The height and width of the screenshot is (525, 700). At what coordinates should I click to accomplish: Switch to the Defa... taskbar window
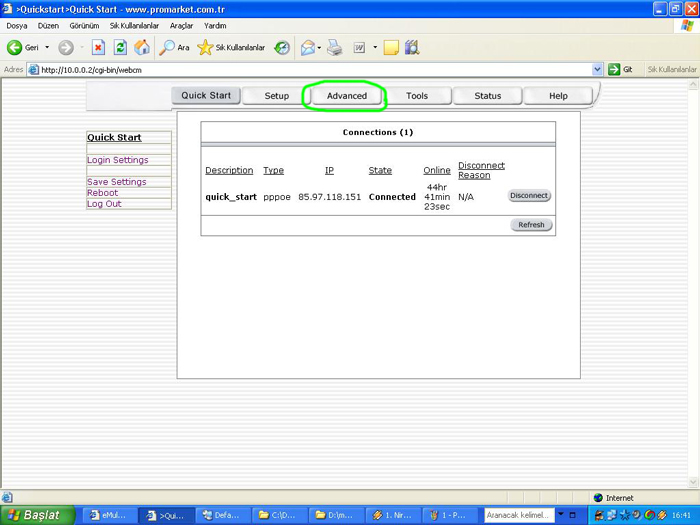(x=223, y=515)
